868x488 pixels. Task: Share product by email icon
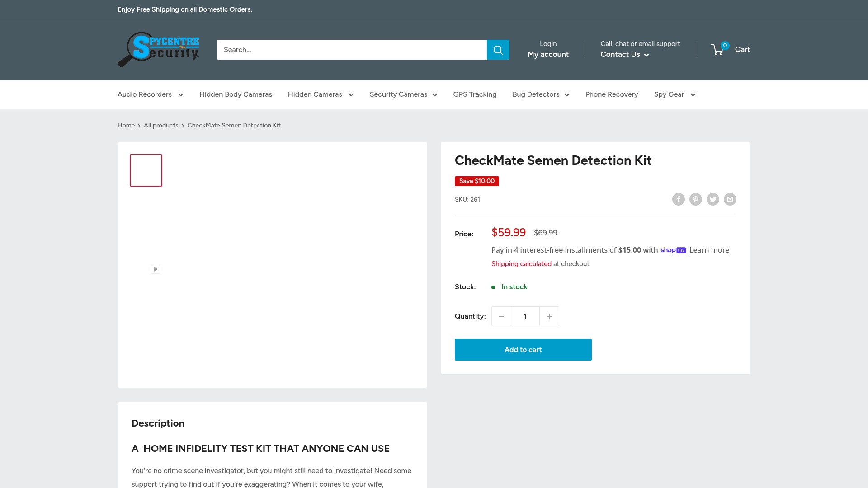coord(730,199)
